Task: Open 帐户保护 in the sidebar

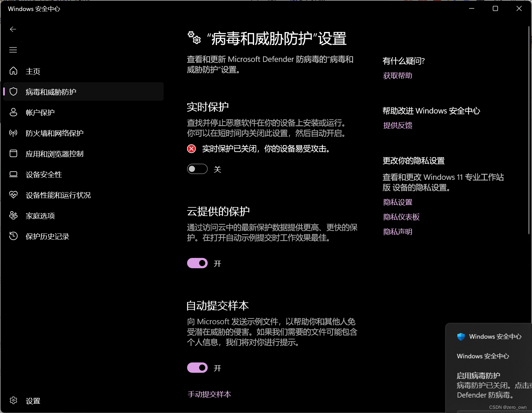Action: (x=83, y=112)
